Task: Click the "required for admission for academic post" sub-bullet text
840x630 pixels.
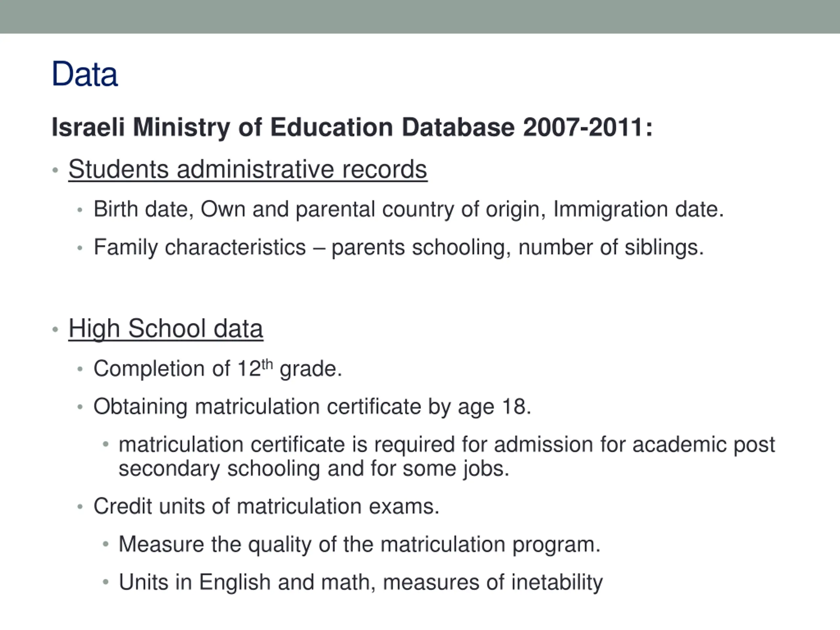Action: pos(447,445)
